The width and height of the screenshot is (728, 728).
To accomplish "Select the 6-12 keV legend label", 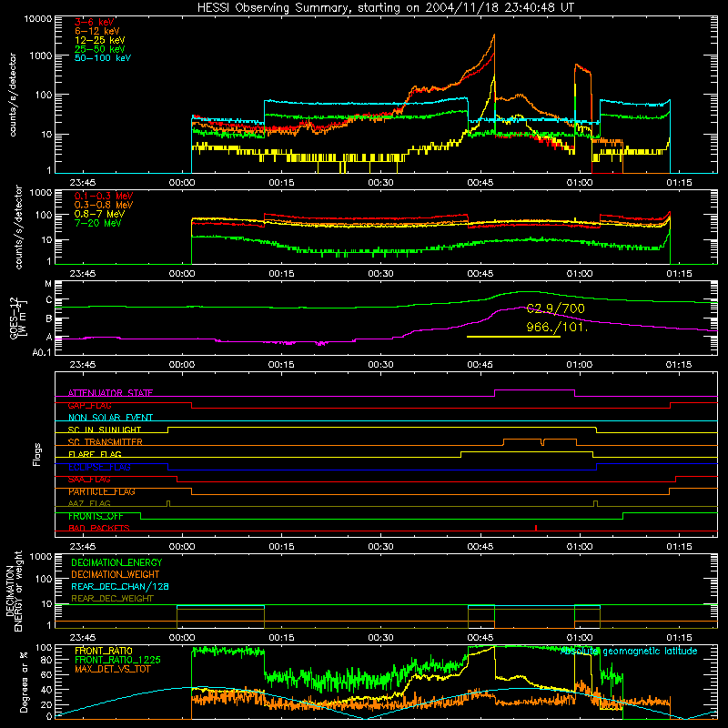I will point(97,31).
